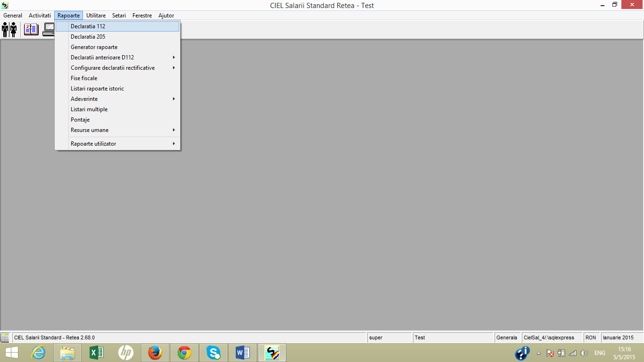Click the network signal tray icon

click(x=573, y=353)
